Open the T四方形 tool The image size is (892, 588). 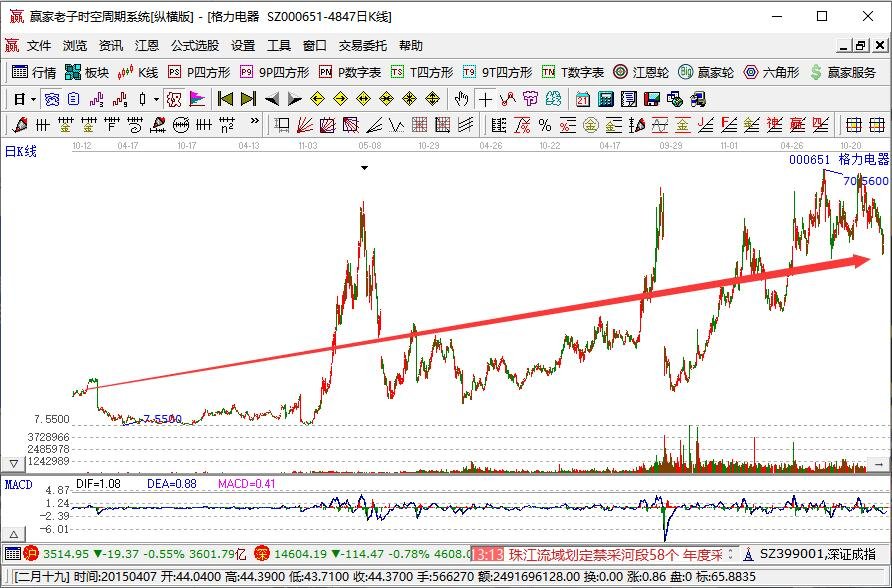(422, 72)
